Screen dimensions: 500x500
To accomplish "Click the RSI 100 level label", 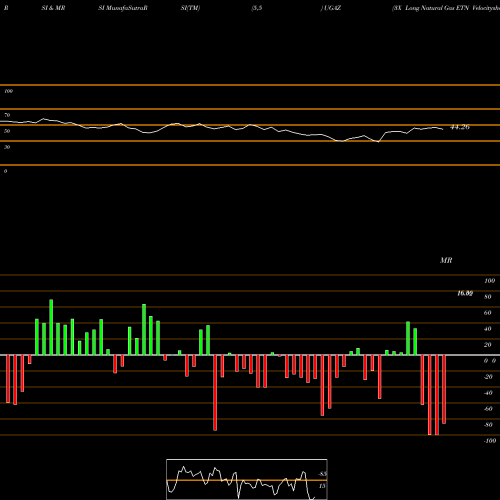I will coord(8,91).
